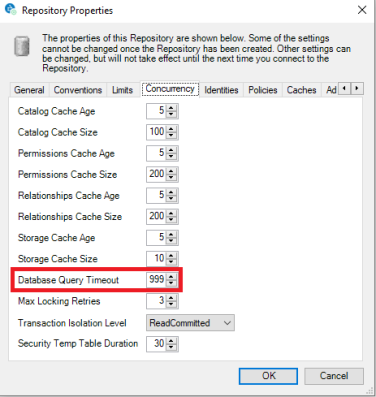Click the repository database cylinder icon
The image size is (376, 397).
tap(22, 46)
